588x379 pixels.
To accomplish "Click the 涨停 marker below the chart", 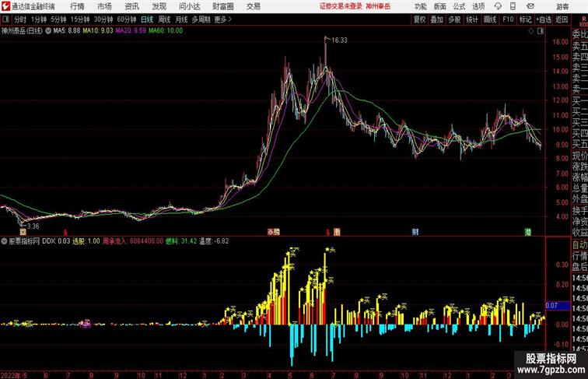I will click(x=273, y=232).
